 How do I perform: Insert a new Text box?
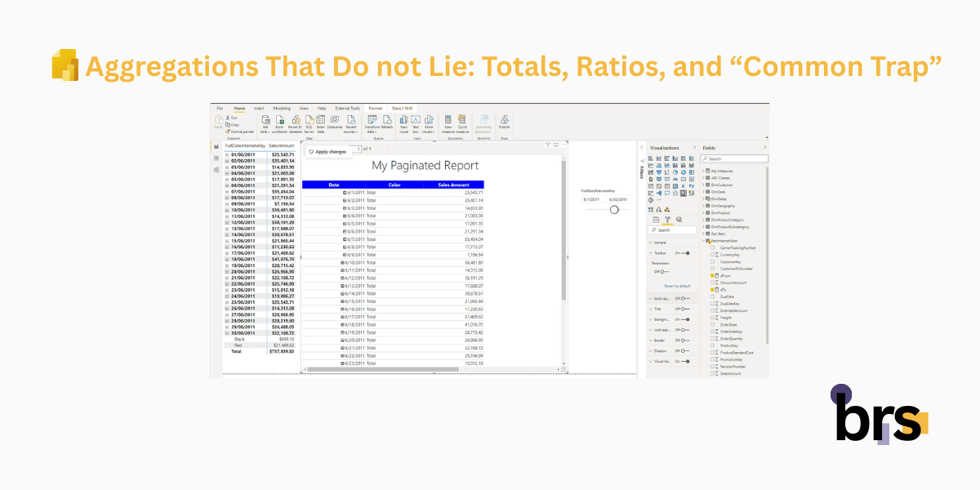[x=416, y=122]
